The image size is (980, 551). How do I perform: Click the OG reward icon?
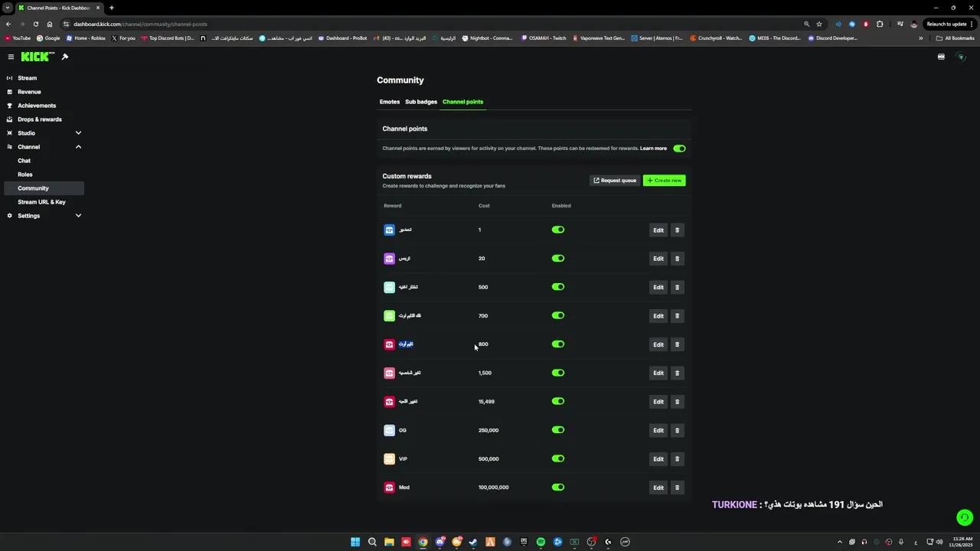coord(389,430)
